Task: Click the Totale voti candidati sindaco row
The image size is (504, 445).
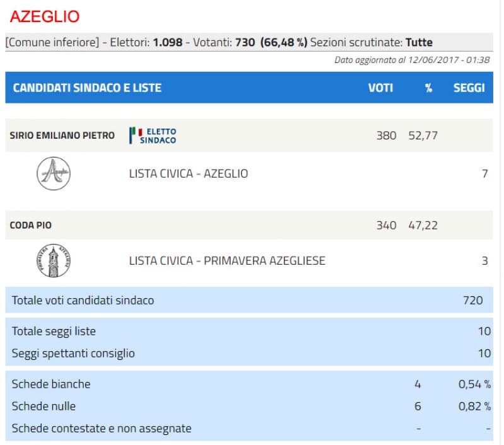Action: click(83, 300)
